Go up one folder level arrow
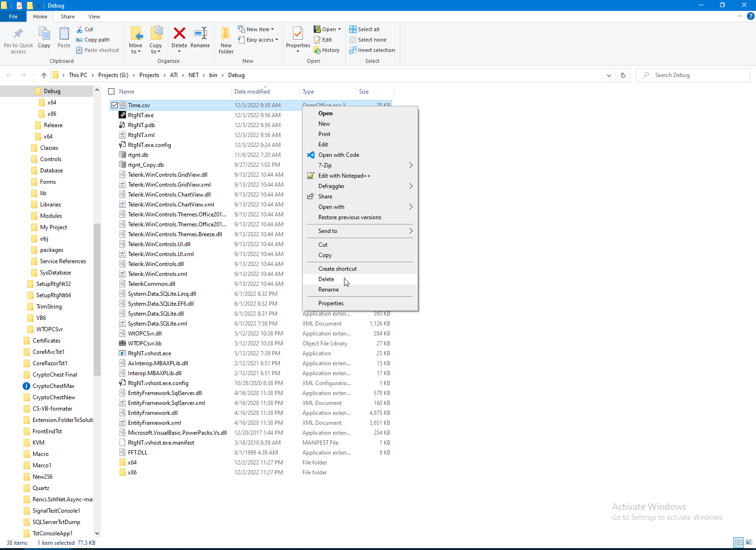This screenshot has height=550, width=756. tap(44, 75)
